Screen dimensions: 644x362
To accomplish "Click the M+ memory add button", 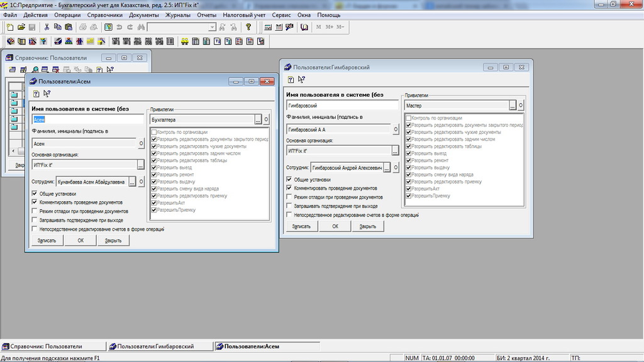I will pos(330,27).
